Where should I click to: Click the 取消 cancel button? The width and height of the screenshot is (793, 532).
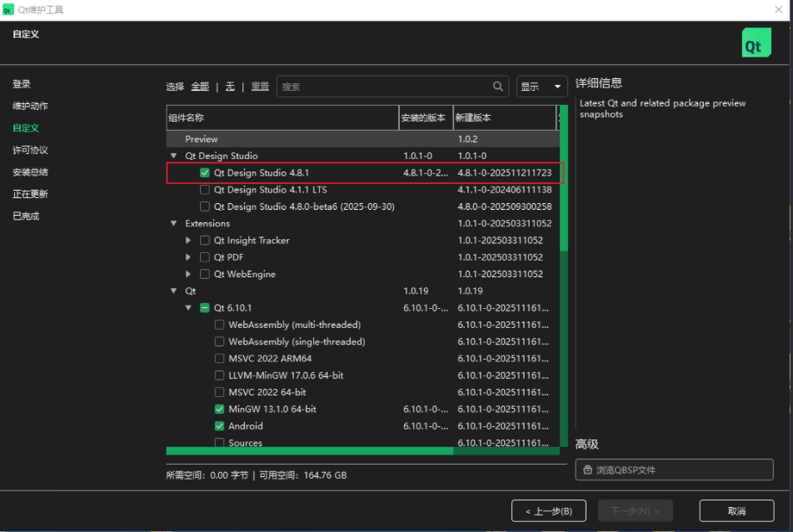(x=737, y=510)
